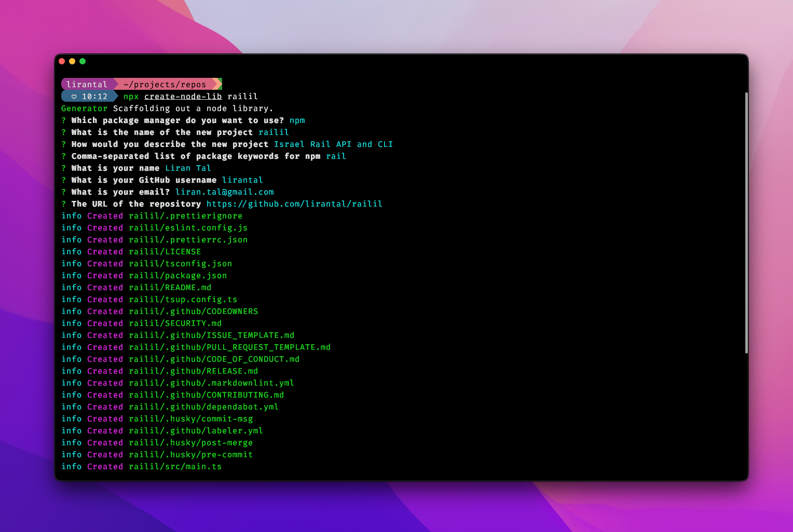Select the 'railil/.prettierrc.json' file path
793x532 pixels.
click(x=188, y=240)
